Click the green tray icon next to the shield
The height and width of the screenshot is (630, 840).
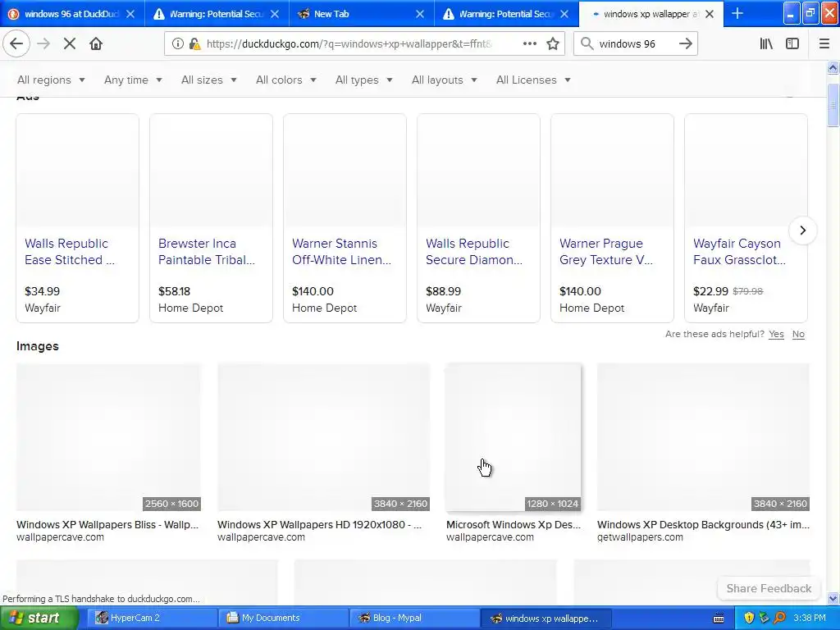click(764, 618)
